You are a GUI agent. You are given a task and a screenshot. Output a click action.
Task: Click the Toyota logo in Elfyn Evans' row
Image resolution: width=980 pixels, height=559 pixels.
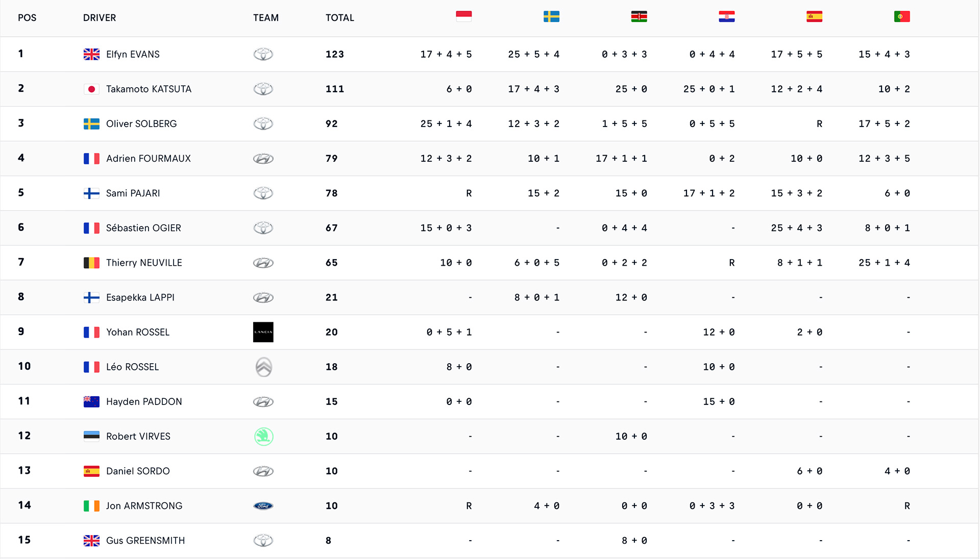coord(263,54)
